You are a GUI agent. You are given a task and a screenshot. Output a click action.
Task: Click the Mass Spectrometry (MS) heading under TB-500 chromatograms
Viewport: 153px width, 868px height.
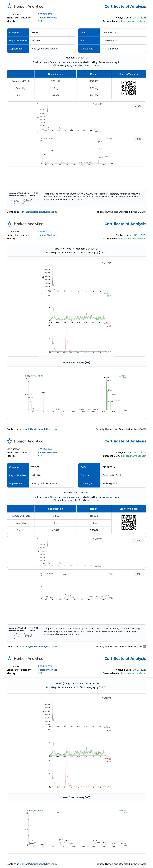pyautogui.click(x=76, y=797)
